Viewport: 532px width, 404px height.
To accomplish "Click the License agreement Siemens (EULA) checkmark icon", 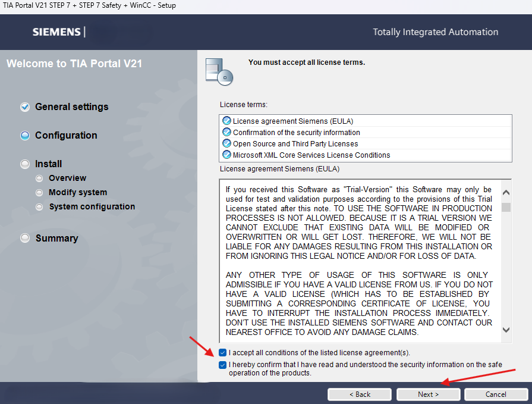I will (x=226, y=121).
